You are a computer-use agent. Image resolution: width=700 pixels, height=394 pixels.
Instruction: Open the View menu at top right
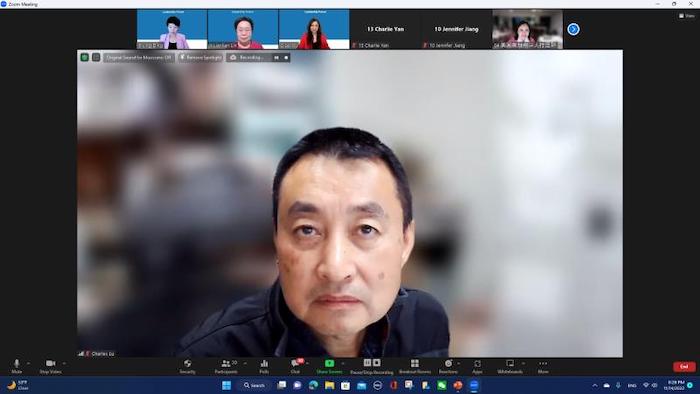point(687,16)
